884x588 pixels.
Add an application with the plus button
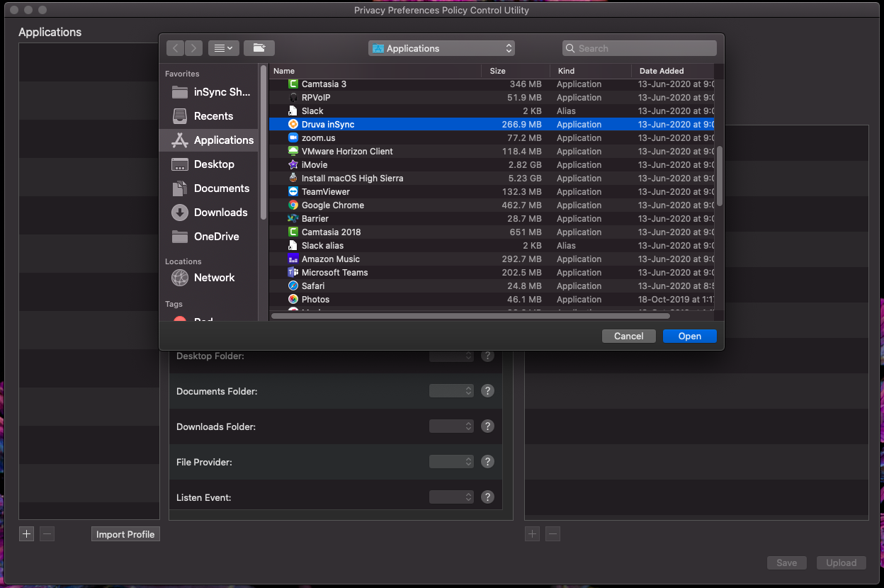pyautogui.click(x=27, y=534)
